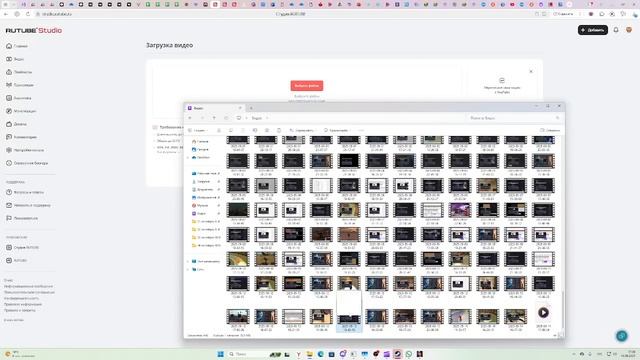The height and width of the screenshot is (360, 640).
Task: Open the Windows Start menu
Action: 221,354
